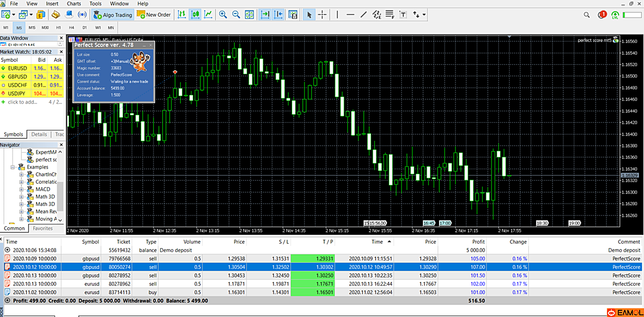This screenshot has height=317, width=644.
Task: Click the Tile Windows grid icon
Action: point(249,14)
